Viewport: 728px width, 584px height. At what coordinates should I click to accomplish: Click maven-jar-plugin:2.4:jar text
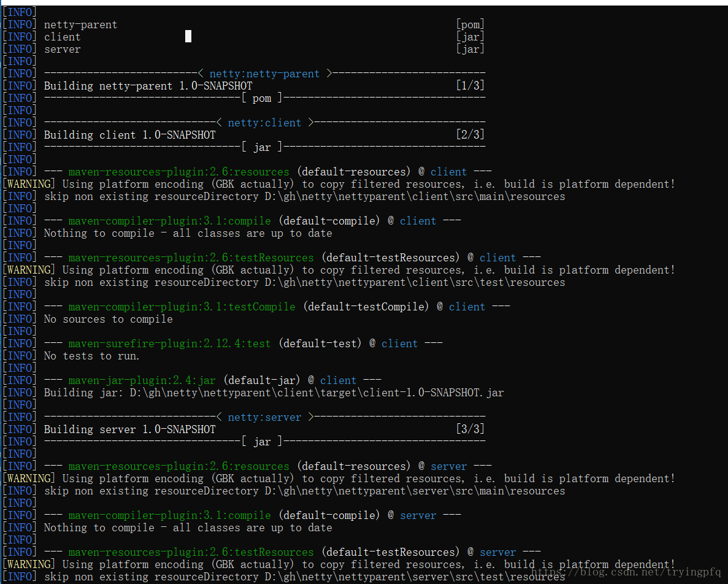142,381
